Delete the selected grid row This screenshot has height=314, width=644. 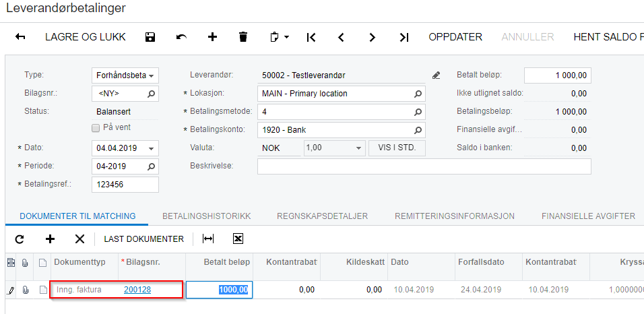tap(79, 239)
